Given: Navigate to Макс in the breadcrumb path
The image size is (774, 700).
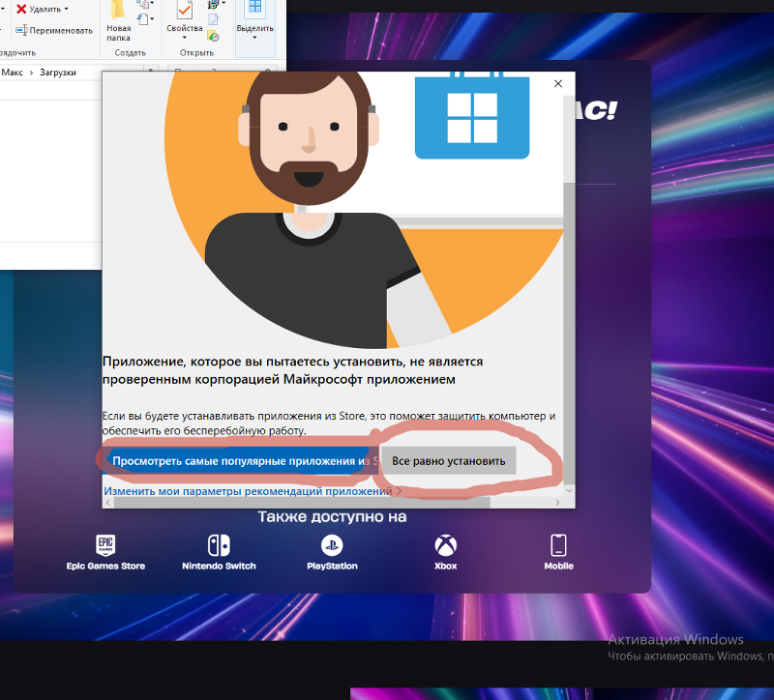Looking at the screenshot, I should tap(13, 73).
